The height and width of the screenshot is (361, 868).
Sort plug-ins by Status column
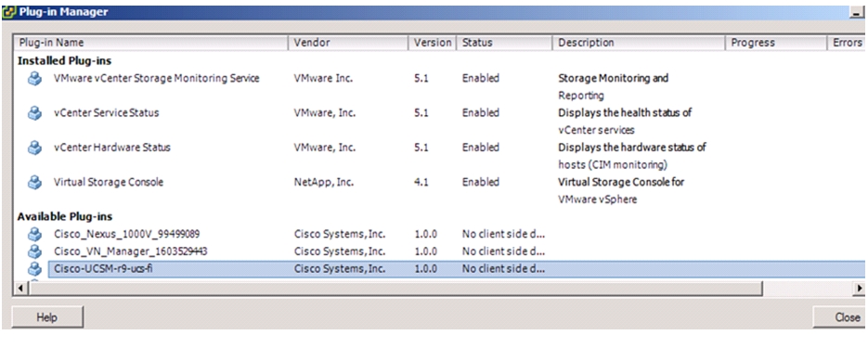pos(504,43)
